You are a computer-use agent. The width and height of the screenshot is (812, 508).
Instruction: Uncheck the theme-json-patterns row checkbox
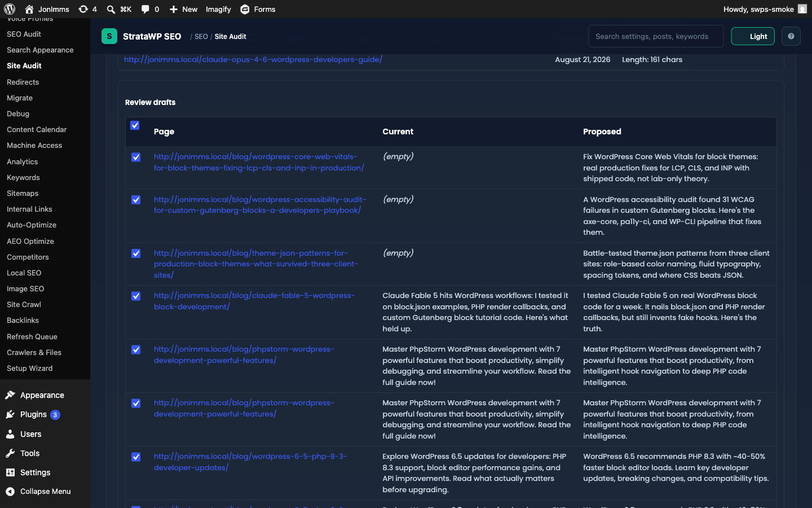point(136,253)
